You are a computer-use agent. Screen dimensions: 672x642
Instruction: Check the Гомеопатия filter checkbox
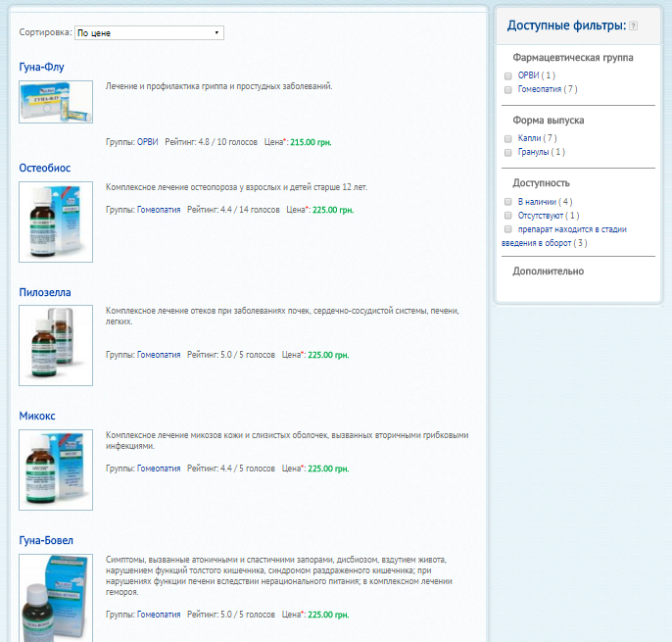508,89
